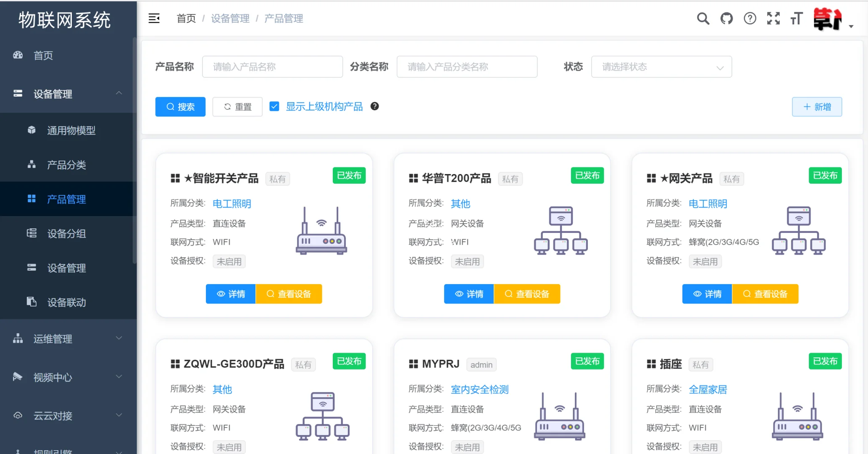Open 产品分类 in the sidebar

point(66,165)
